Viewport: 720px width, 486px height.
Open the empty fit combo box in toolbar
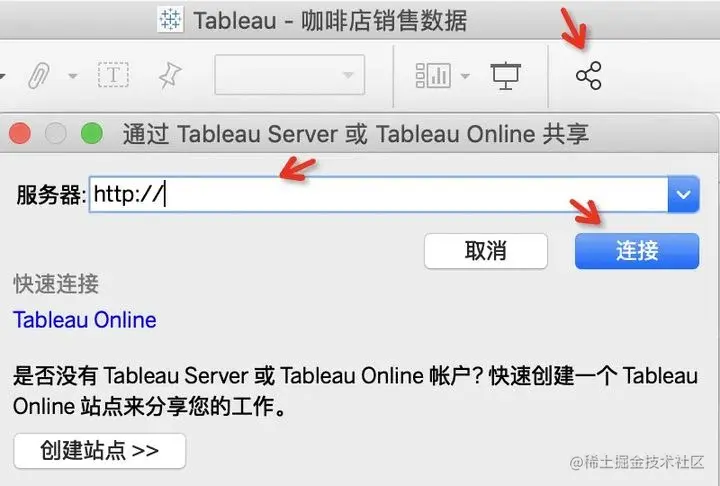point(290,75)
